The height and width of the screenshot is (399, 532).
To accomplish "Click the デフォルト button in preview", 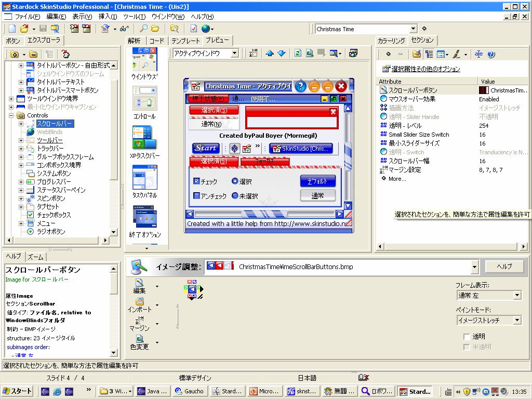I will pyautogui.click(x=317, y=181).
